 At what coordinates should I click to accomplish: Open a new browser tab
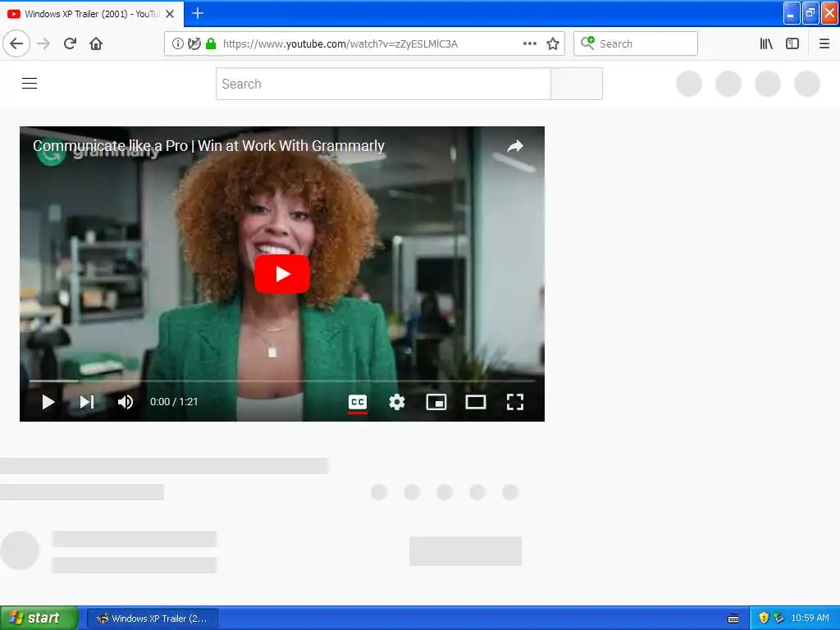(x=198, y=13)
